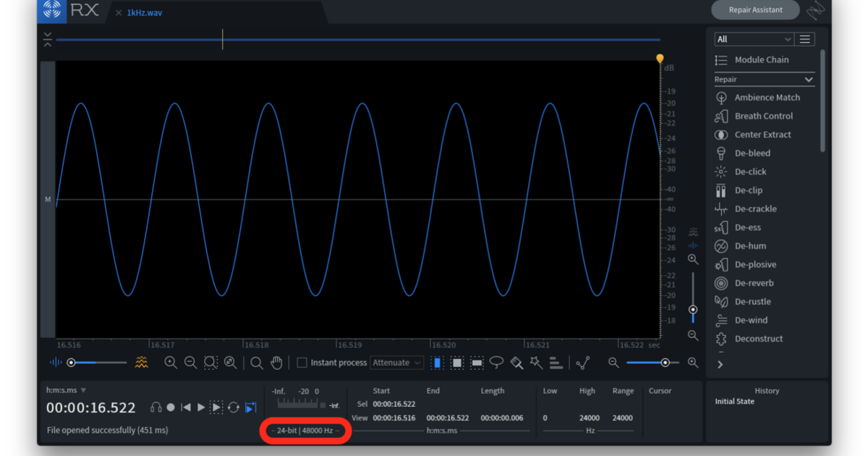Switch to the 1kHz.wav tab
This screenshot has height=456, width=868.
tap(145, 12)
